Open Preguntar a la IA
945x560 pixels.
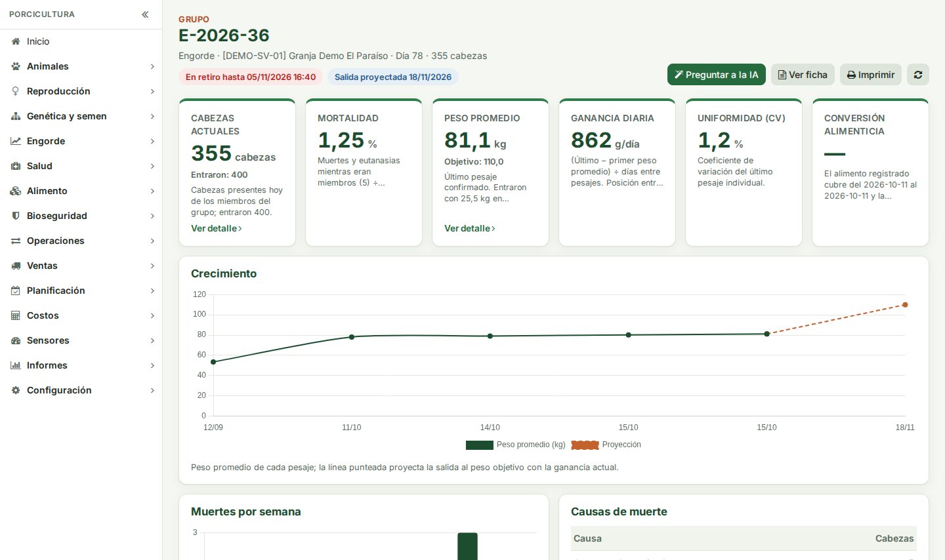tap(717, 75)
